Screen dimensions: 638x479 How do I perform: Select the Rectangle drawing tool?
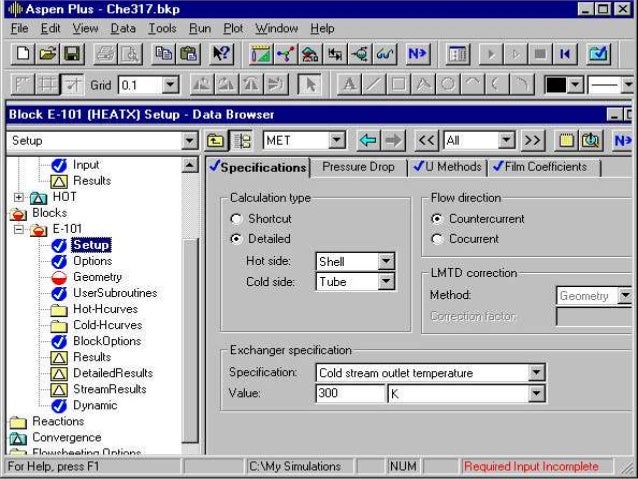(398, 85)
